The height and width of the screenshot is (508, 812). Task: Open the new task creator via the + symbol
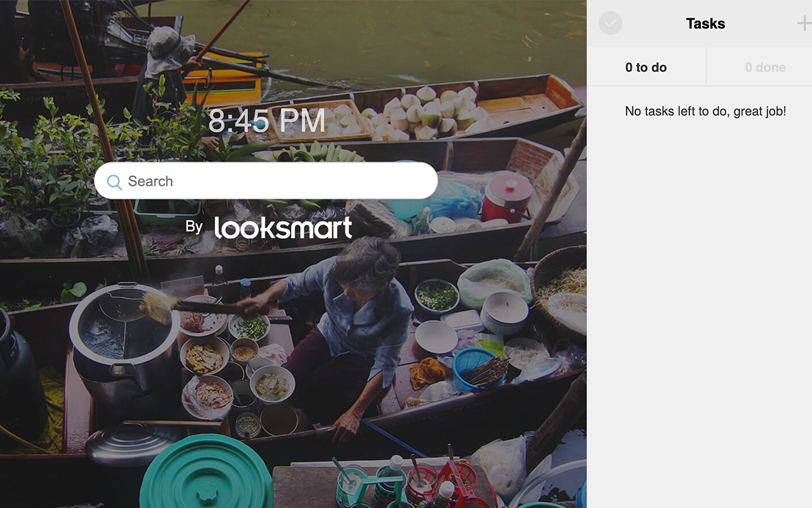click(803, 23)
